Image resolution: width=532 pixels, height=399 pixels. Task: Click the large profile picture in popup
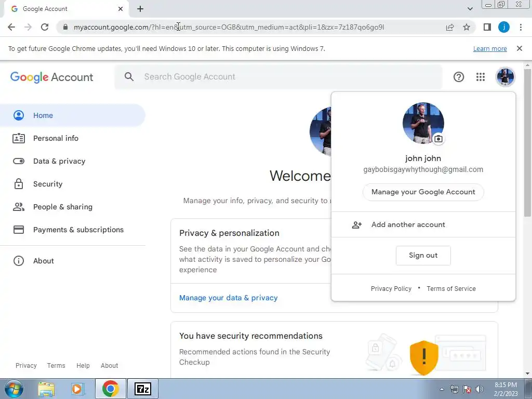point(423,123)
